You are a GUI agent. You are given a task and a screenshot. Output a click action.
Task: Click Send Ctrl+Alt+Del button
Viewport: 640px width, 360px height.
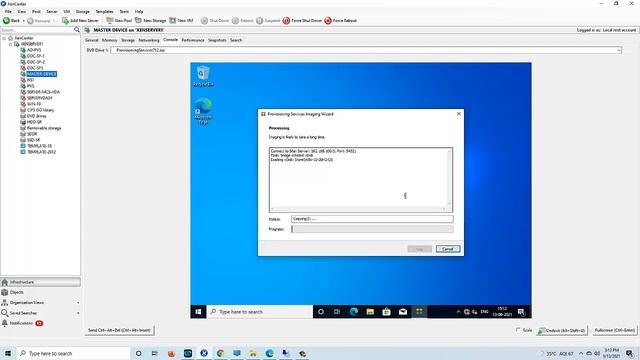[119, 330]
